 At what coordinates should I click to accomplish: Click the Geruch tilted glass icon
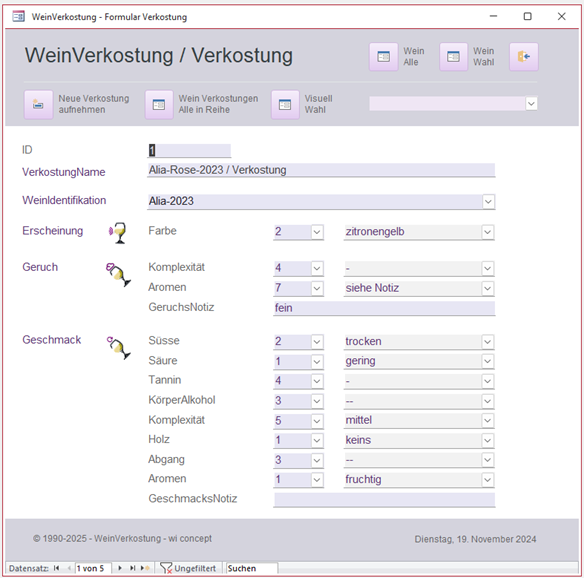118,274
